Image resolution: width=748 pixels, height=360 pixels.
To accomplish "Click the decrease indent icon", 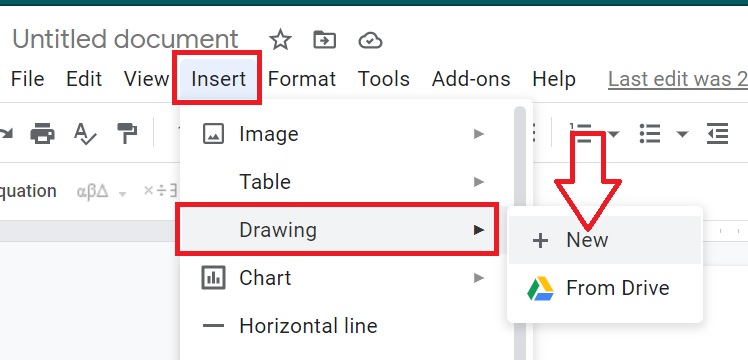I will [x=718, y=134].
